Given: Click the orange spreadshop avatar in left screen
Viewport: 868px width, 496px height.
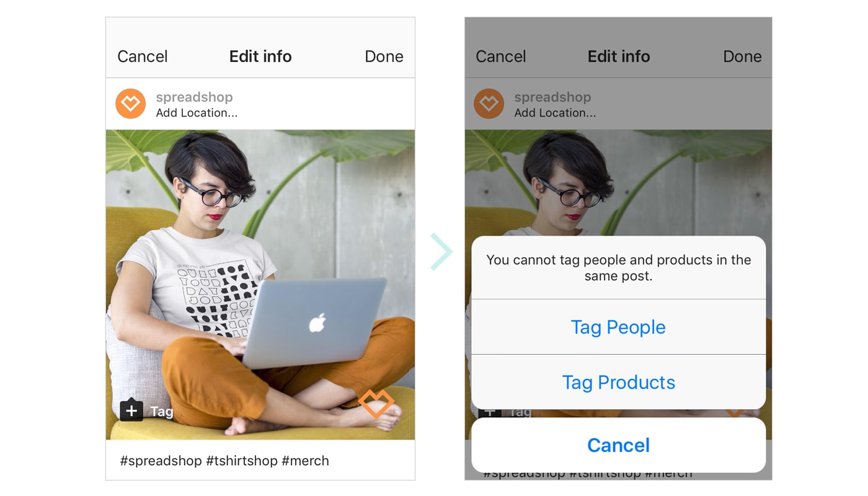Looking at the screenshot, I should tap(130, 104).
